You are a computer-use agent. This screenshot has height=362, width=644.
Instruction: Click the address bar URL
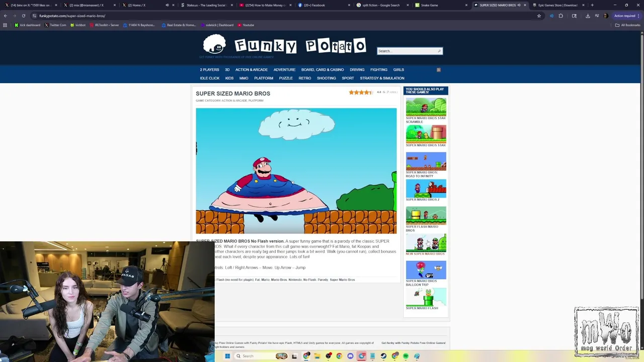pos(72,16)
